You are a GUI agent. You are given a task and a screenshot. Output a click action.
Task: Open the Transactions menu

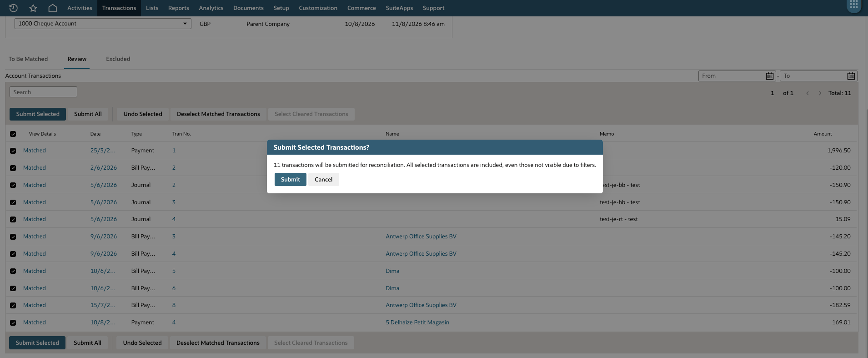[119, 8]
